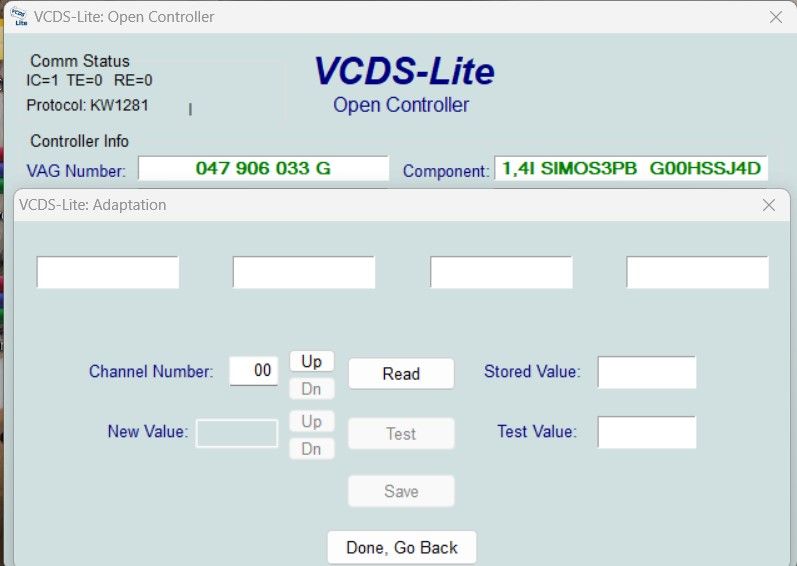
Task: Click the VAG Number label
Action: [76, 171]
